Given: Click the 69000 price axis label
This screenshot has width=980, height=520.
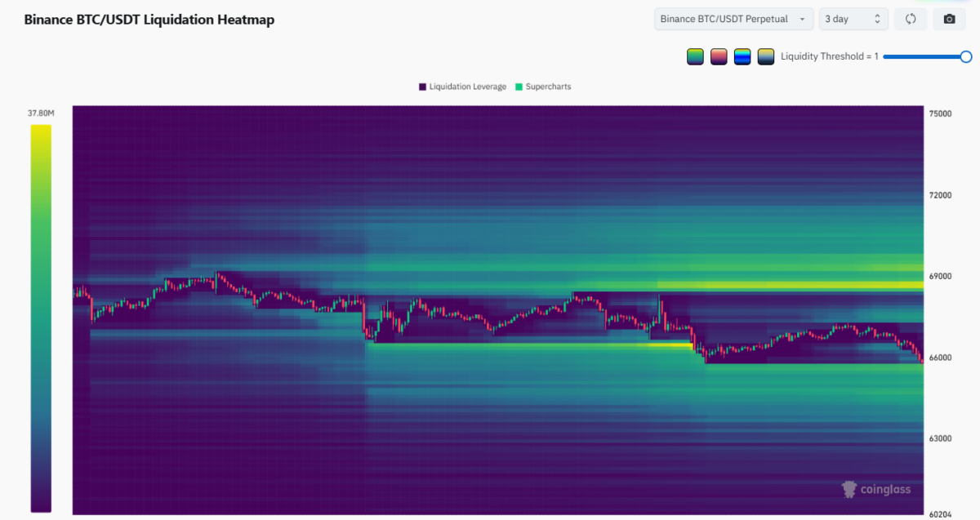Looking at the screenshot, I should [940, 277].
